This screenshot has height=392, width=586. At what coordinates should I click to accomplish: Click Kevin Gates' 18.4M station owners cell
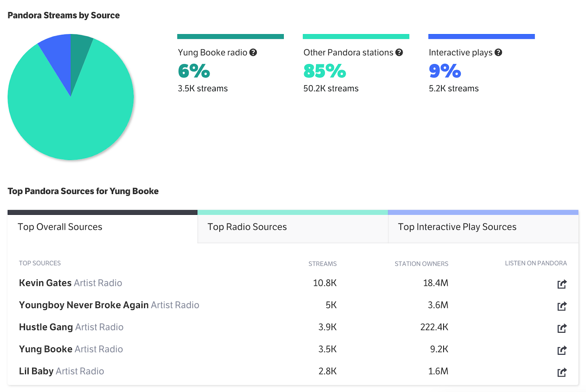click(435, 283)
